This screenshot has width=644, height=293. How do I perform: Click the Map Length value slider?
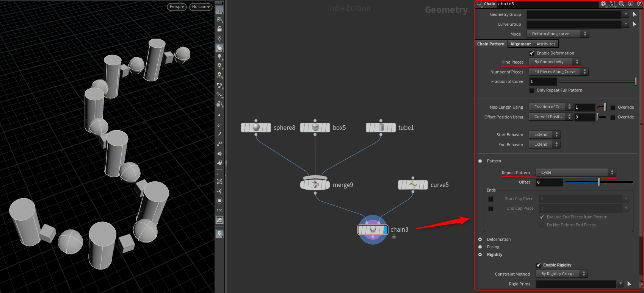602,107
